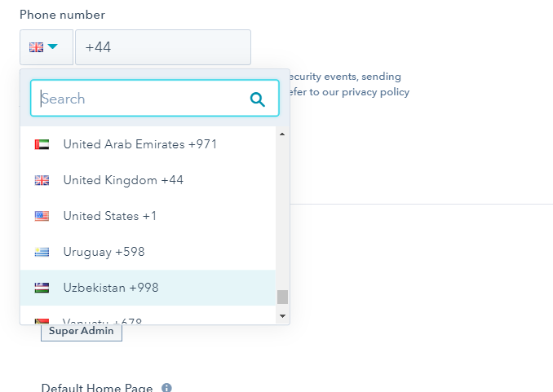Open the privacy policy link

pos(375,92)
